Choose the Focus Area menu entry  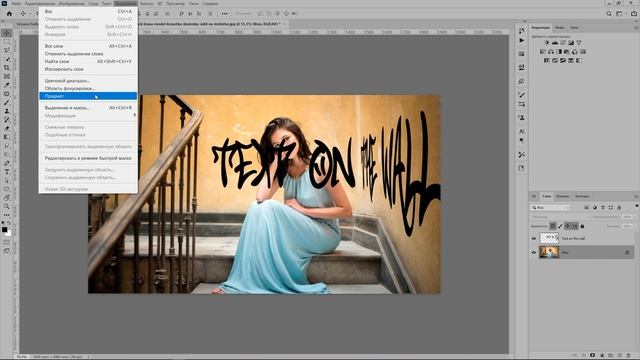88,89
